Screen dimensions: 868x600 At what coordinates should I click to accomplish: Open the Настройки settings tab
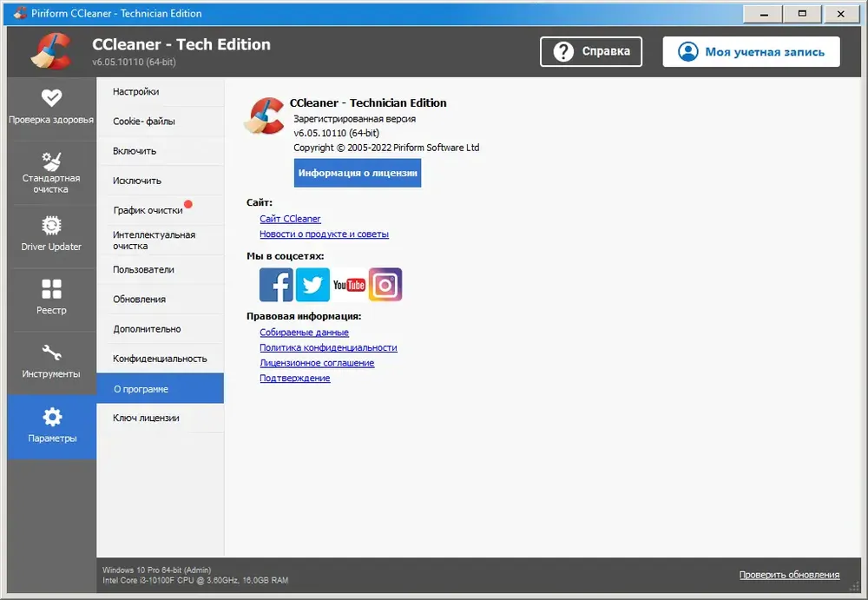tap(161, 92)
